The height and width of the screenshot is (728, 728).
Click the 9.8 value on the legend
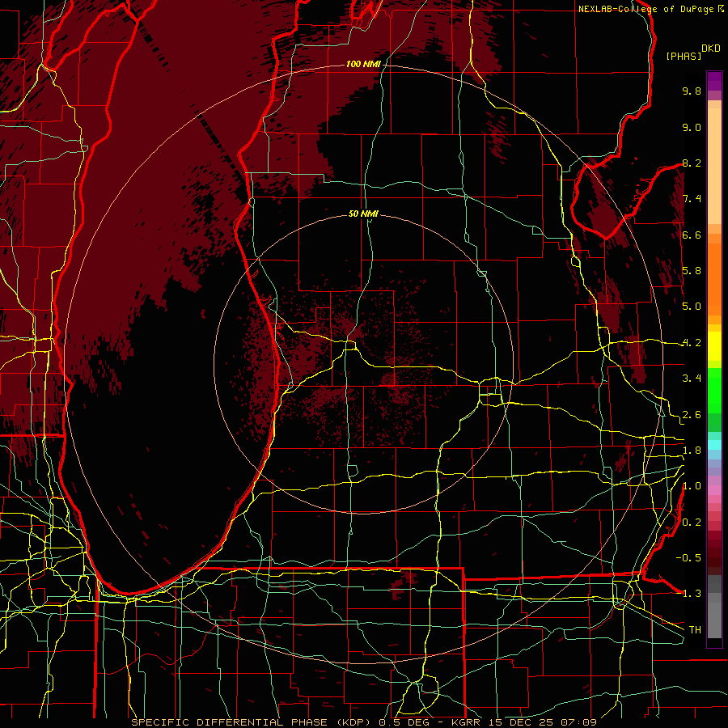point(692,91)
